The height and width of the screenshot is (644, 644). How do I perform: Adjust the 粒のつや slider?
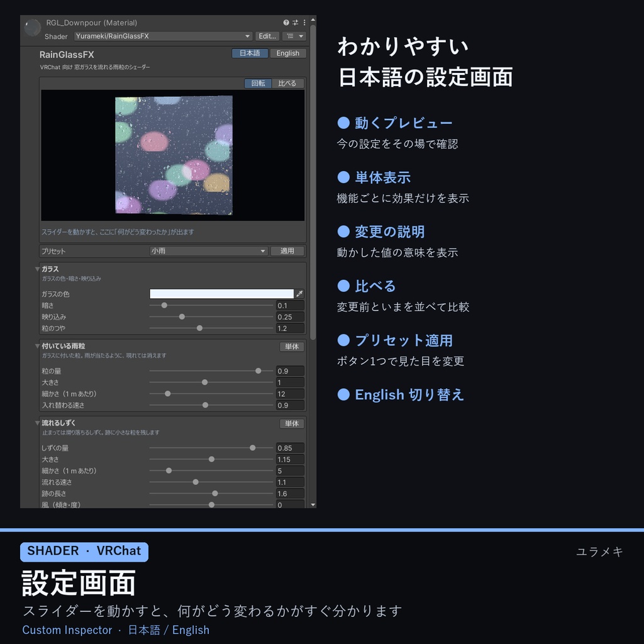[x=211, y=328]
